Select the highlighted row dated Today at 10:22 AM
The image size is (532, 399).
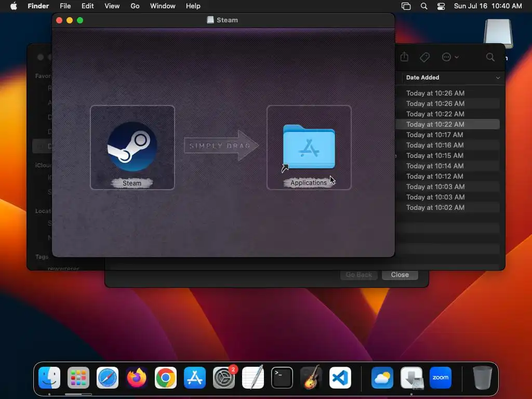(448, 124)
